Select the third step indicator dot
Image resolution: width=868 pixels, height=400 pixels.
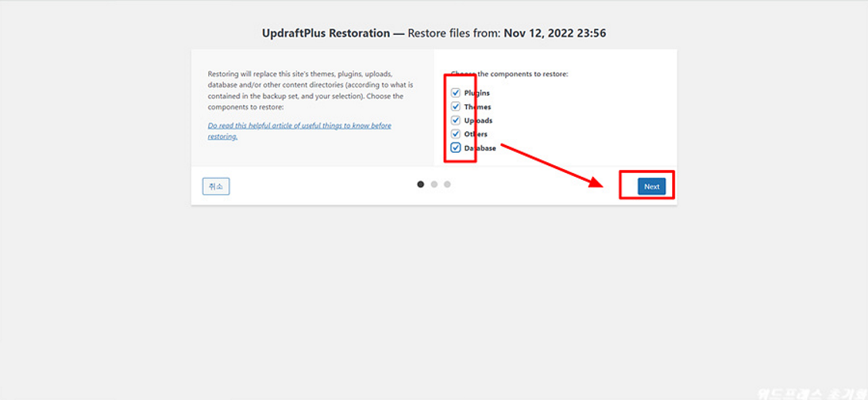pos(448,185)
